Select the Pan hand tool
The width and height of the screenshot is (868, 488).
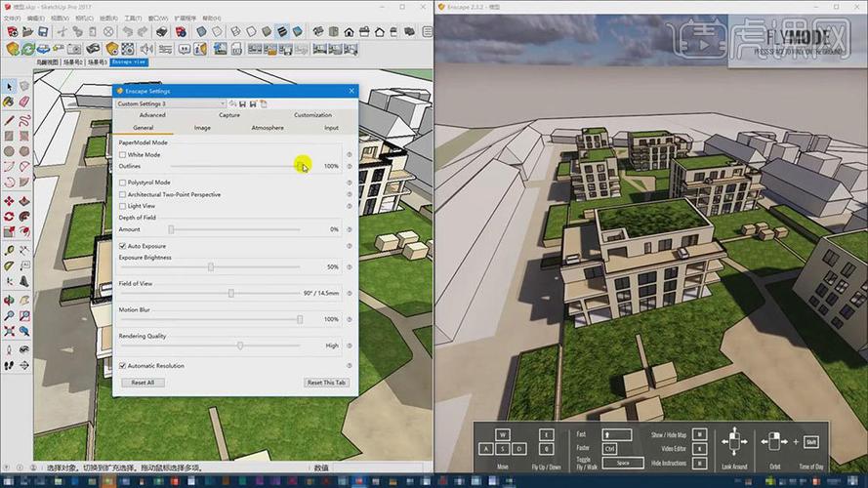pyautogui.click(x=24, y=300)
